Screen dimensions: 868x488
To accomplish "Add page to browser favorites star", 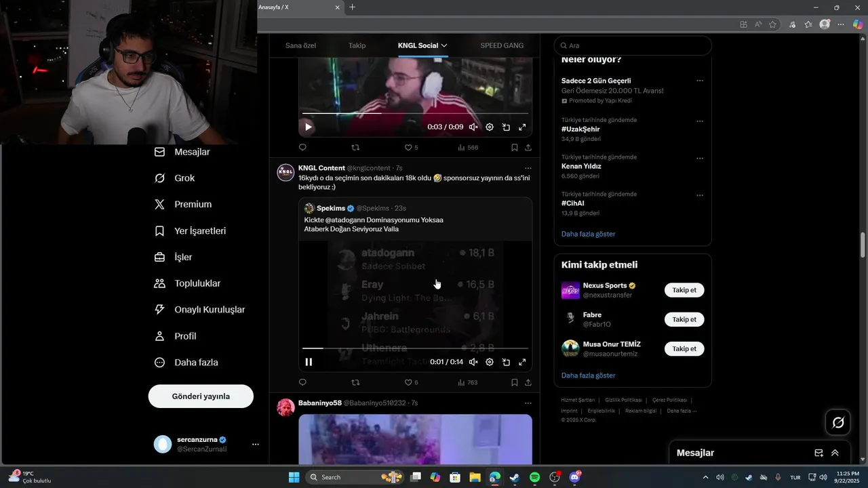I will coord(772,24).
